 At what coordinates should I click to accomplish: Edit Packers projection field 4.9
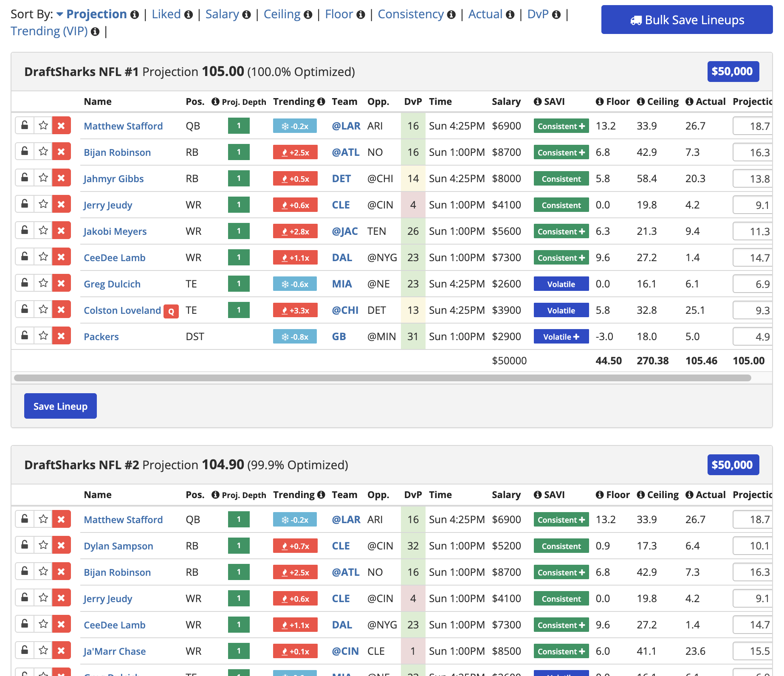point(753,337)
